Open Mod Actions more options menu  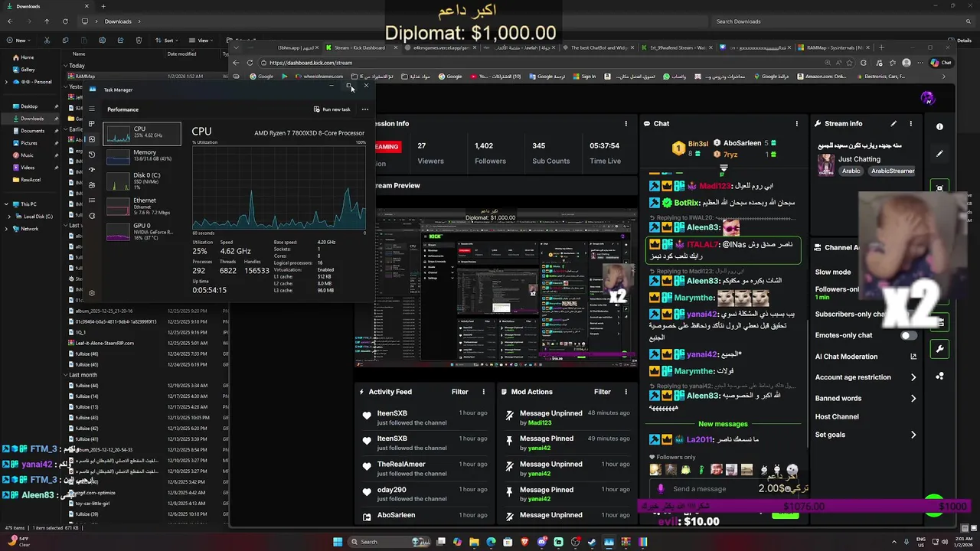click(626, 392)
